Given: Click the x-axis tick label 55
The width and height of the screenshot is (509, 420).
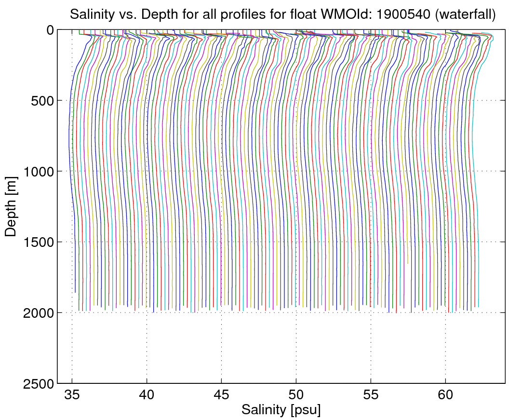Looking at the screenshot, I should pos(371,395).
